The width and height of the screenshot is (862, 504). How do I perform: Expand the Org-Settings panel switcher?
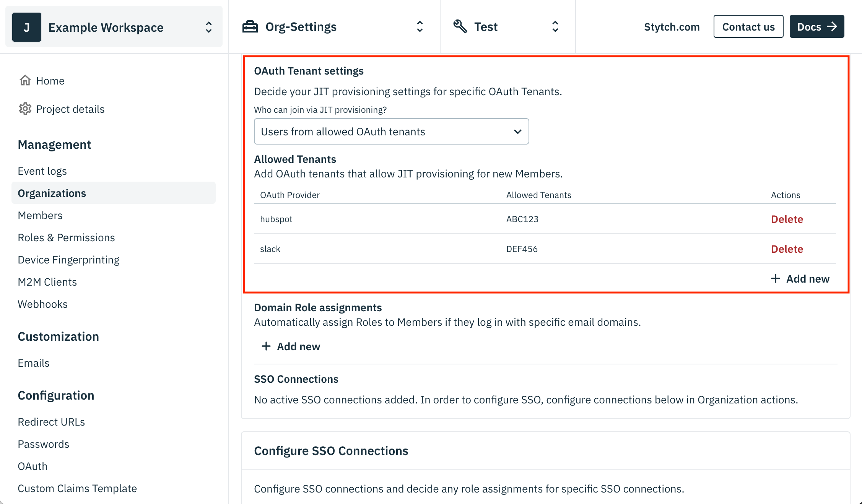[420, 26]
